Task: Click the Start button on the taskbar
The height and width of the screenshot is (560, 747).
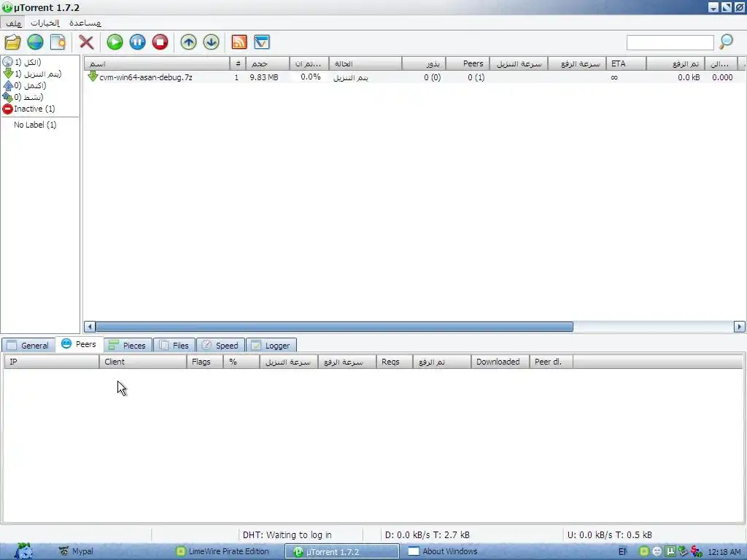Action: (x=23, y=551)
